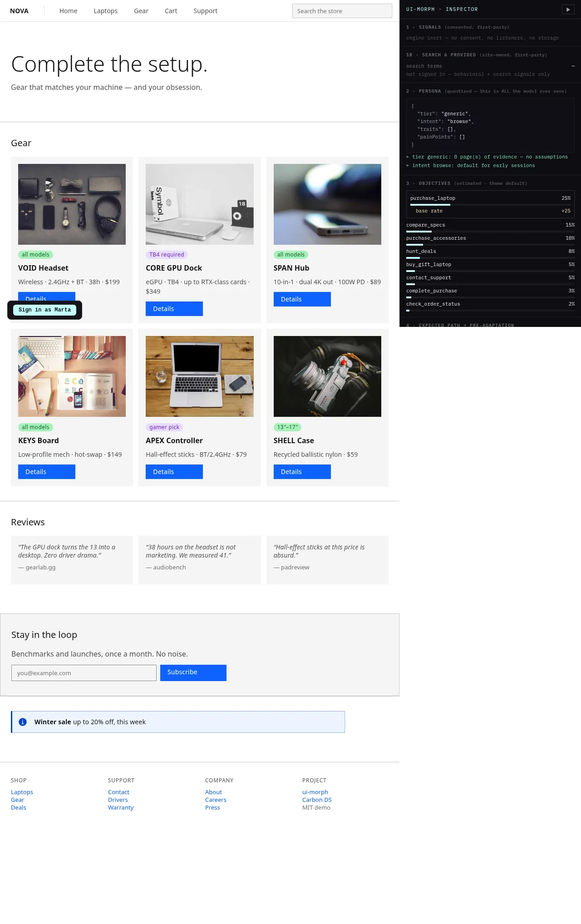Click the APEX Controller product image
This screenshot has width=581, height=924.
pyautogui.click(x=200, y=376)
